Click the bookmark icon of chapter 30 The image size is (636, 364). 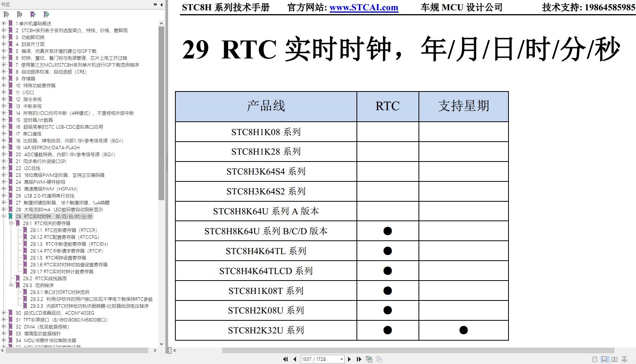tap(11, 313)
